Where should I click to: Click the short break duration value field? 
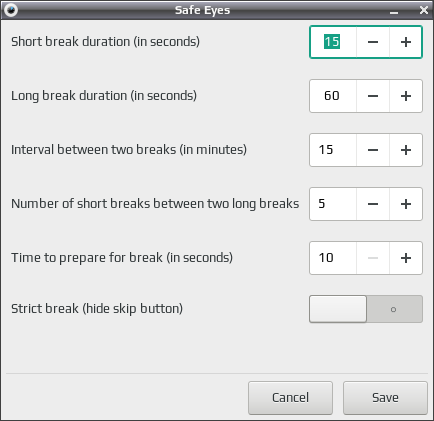pyautogui.click(x=333, y=42)
